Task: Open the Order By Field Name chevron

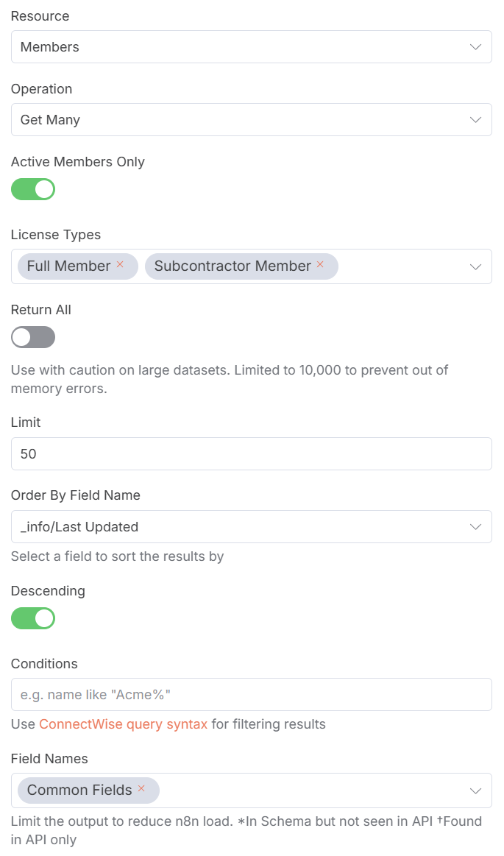Action: (x=475, y=527)
